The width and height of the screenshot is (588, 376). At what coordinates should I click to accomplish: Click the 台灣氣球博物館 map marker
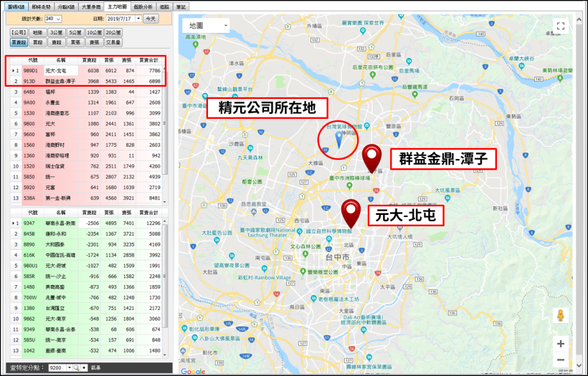pyautogui.click(x=367, y=126)
